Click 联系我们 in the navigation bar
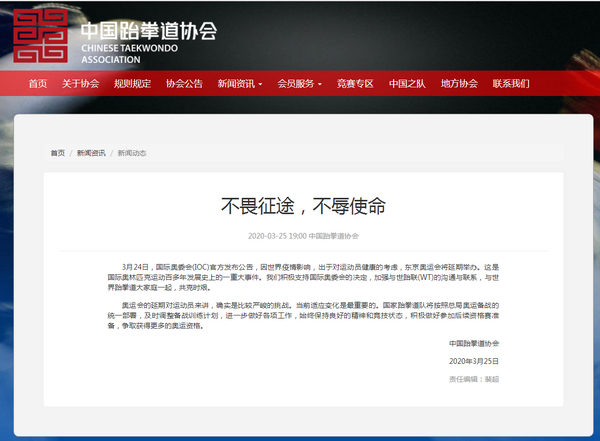Viewport: 600px width, 441px height. [511, 84]
